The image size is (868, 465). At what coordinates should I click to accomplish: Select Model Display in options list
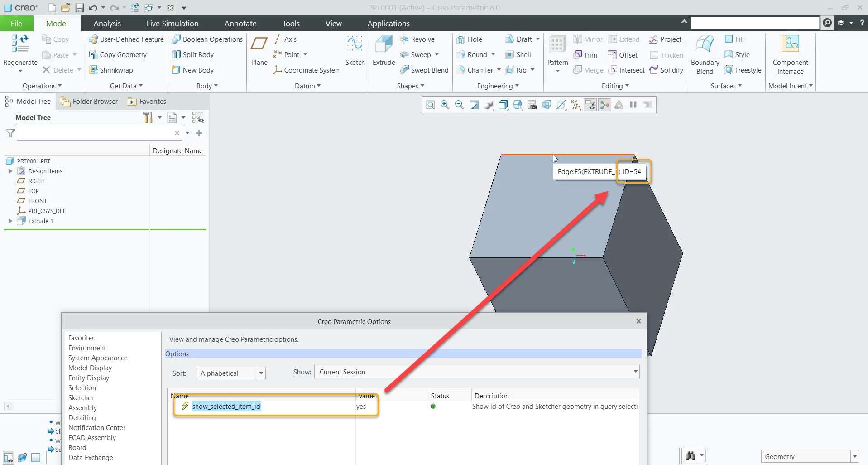click(90, 368)
